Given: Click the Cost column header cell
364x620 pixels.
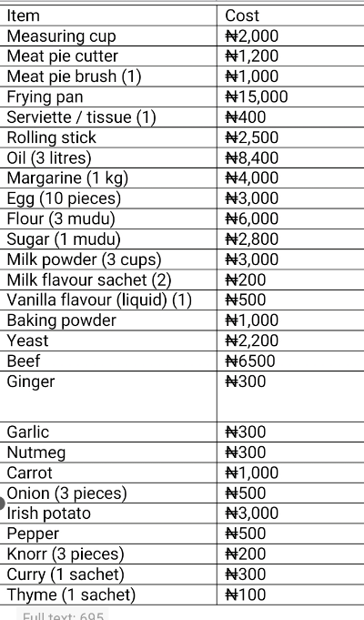Looking at the screenshot, I should (x=290, y=15).
